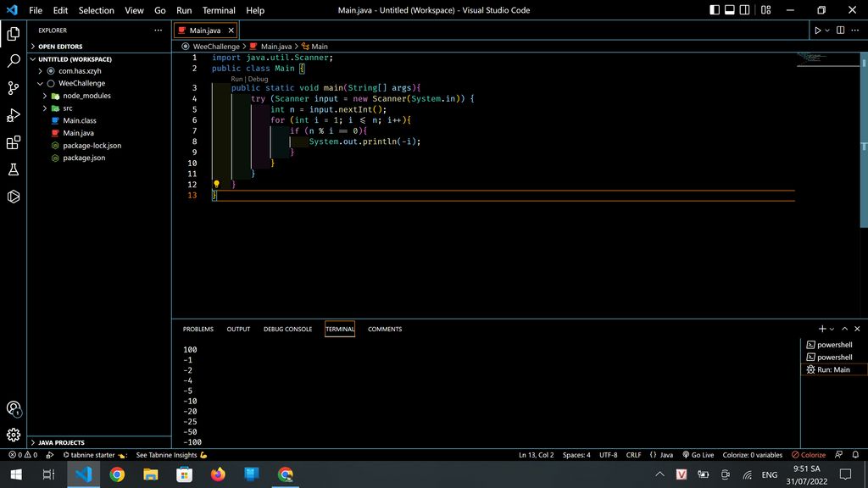Open editor More Actions ellipsis
This screenshot has height=488, width=868.
(855, 30)
